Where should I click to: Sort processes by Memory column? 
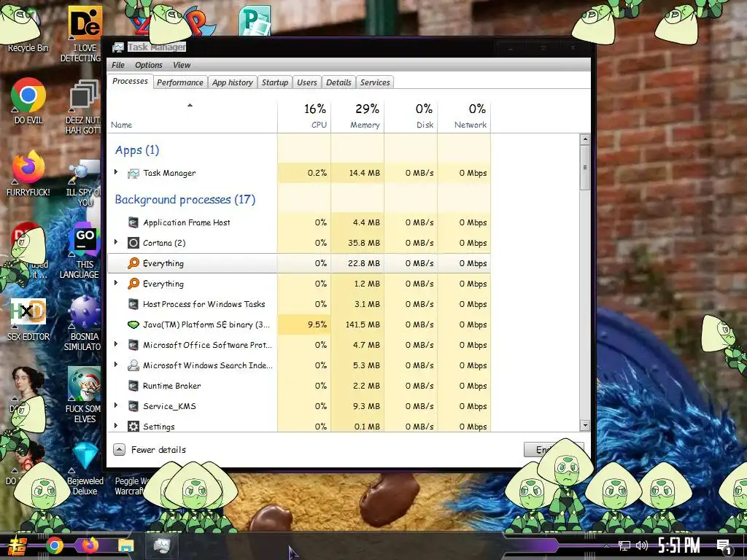pos(357,116)
